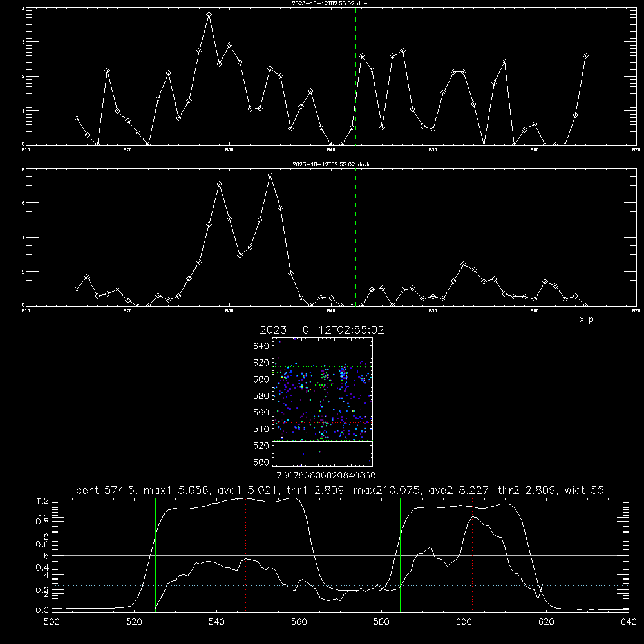Click the green vertical line near 563 in the bottom plot
The image size is (644, 644).
[310, 554]
